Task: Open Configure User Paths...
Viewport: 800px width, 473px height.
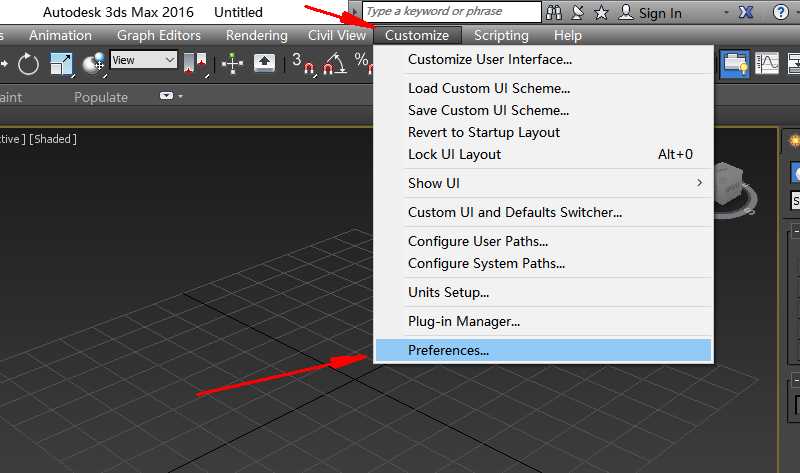Action: click(544, 241)
